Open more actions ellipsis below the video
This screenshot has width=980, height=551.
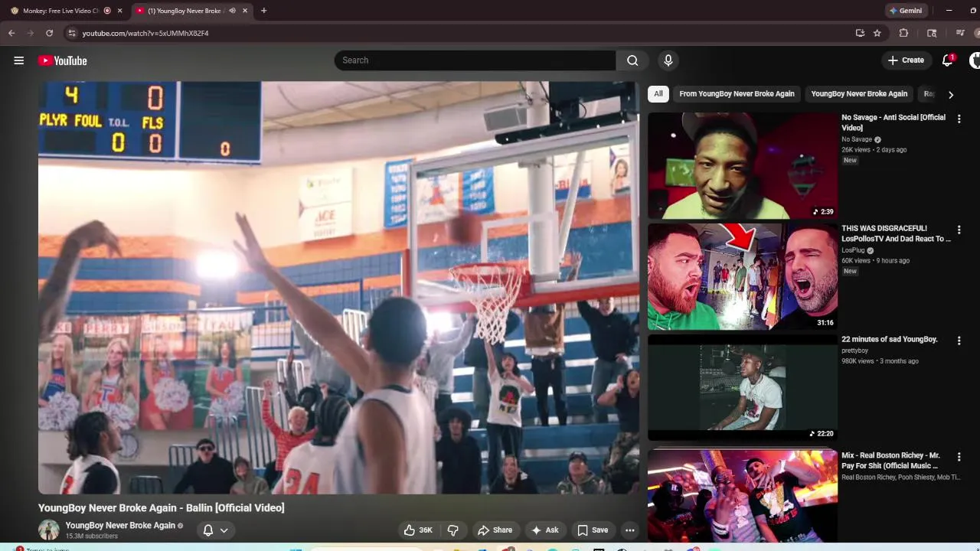(629, 530)
